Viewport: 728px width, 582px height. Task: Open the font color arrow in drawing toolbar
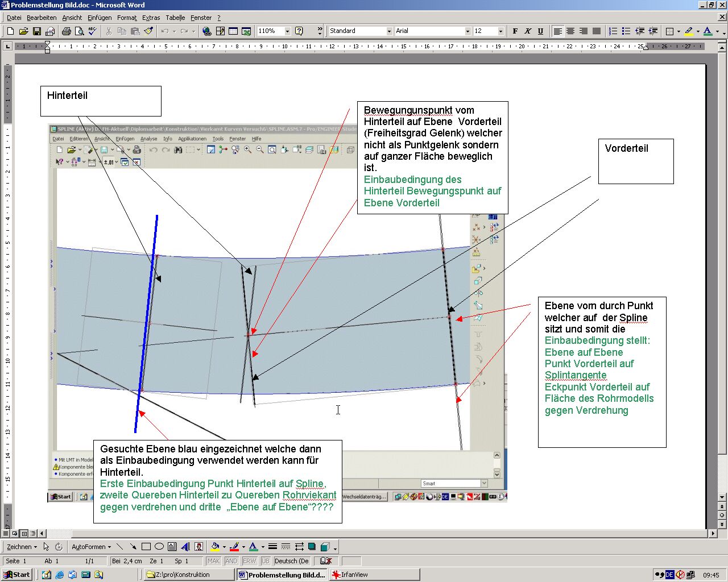(x=263, y=547)
